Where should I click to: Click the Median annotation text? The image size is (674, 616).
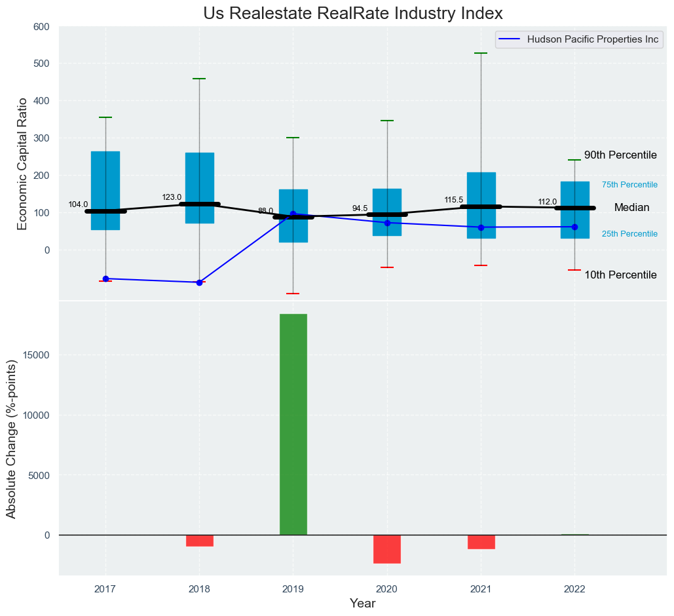(631, 208)
